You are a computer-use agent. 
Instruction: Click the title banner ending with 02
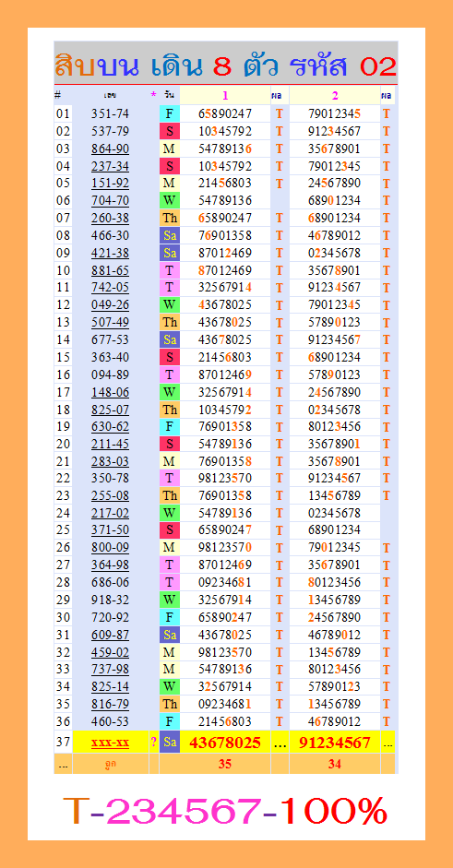click(x=226, y=66)
